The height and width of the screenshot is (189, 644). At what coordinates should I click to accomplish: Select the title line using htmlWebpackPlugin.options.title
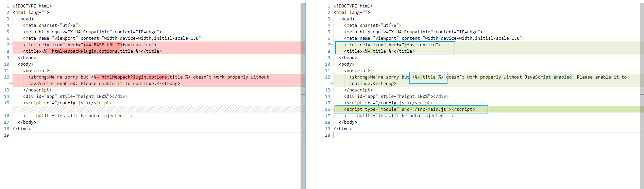point(92,51)
